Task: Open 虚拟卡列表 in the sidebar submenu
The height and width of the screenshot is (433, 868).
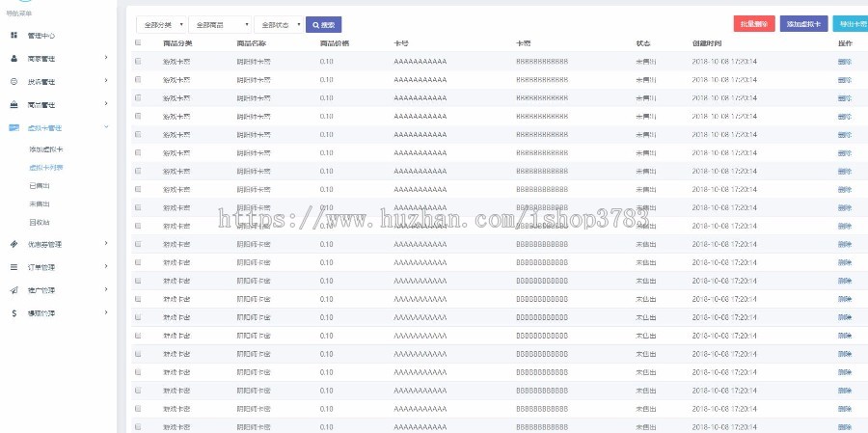Action: 46,167
